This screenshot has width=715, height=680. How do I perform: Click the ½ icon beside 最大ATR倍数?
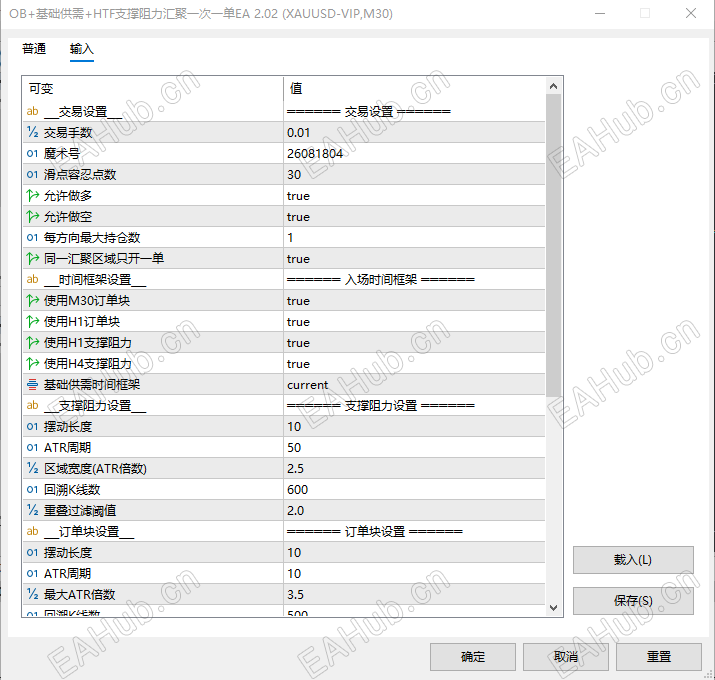[x=32, y=594]
